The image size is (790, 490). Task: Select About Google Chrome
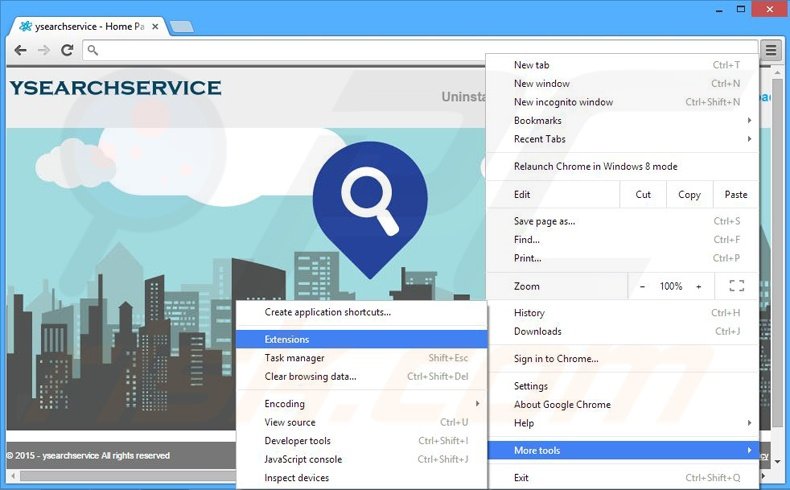point(624,404)
